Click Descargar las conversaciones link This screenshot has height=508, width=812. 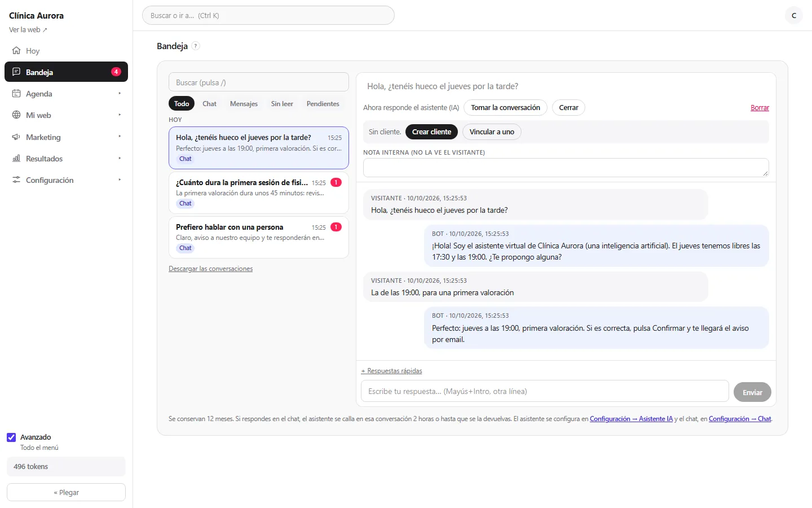pyautogui.click(x=210, y=269)
